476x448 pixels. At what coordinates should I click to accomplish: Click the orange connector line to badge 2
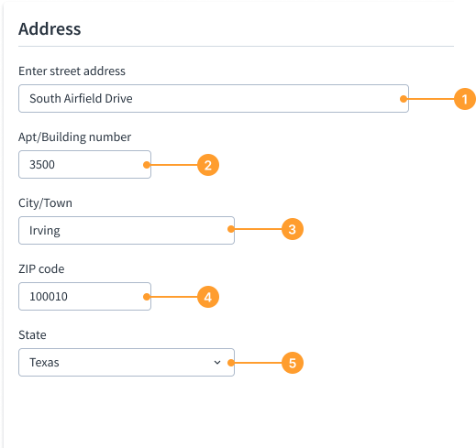(x=172, y=165)
